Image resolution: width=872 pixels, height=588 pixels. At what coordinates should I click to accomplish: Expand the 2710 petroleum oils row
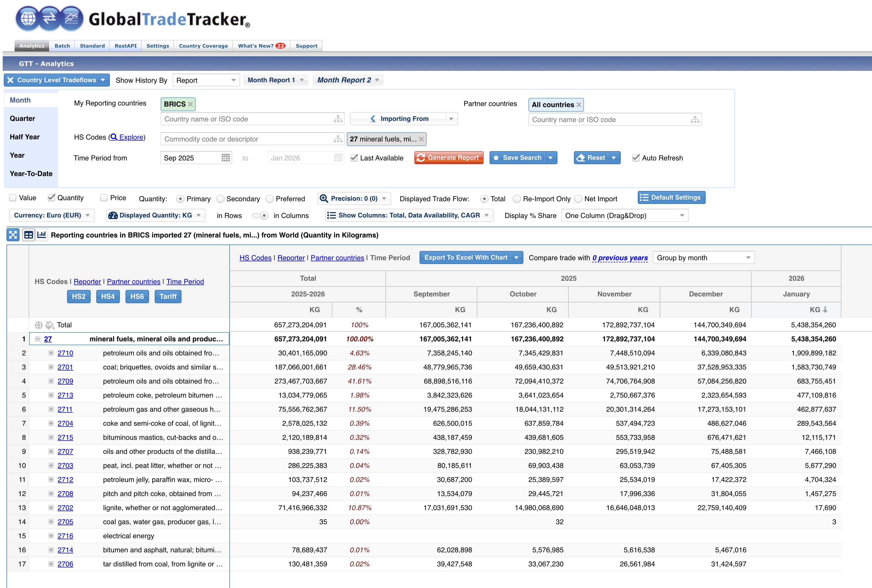pos(51,353)
